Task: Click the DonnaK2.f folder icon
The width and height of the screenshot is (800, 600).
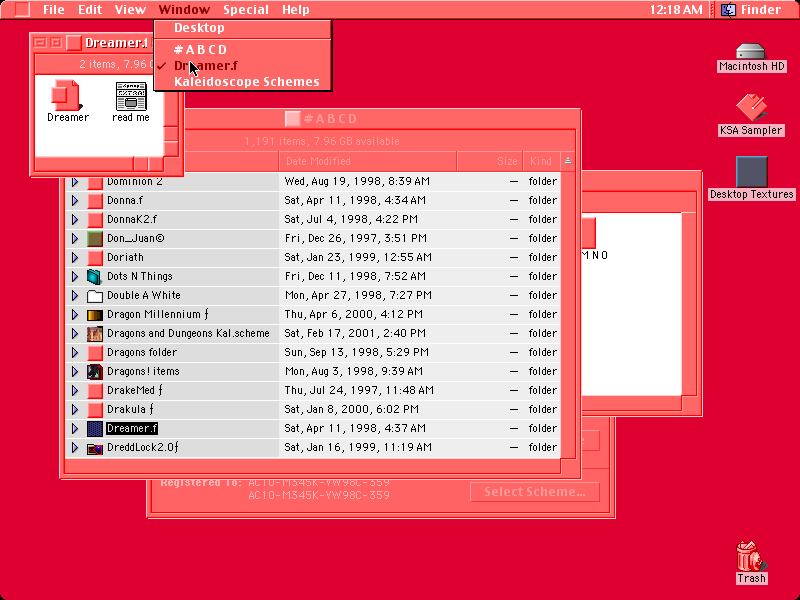Action: tap(95, 219)
